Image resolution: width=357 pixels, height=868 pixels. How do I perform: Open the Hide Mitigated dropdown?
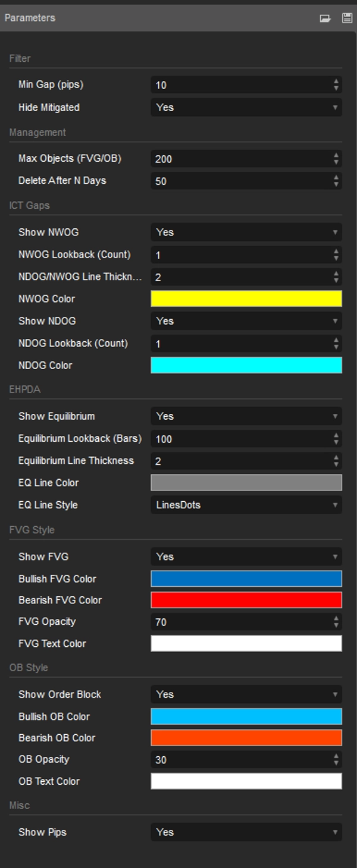(x=246, y=108)
